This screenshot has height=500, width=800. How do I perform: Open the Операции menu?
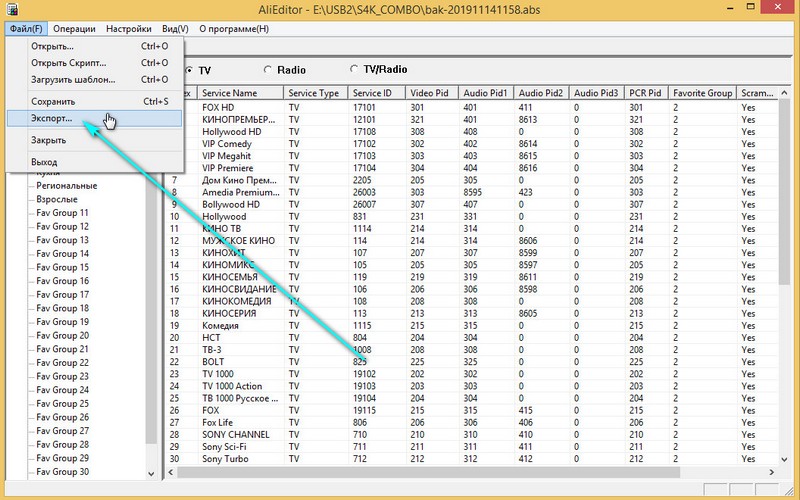(x=74, y=29)
